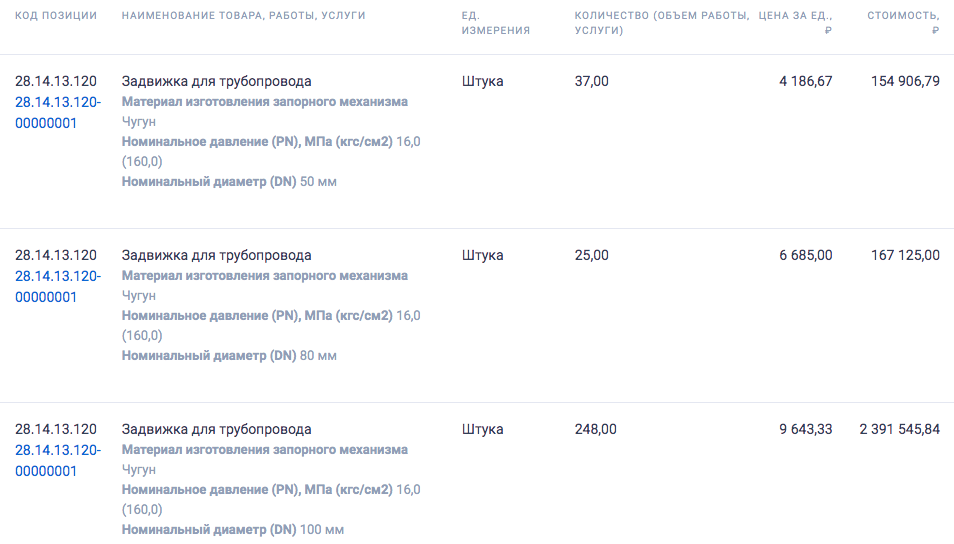954x544 pixels.
Task: Open code link 28.14.13.120-00000001 in the 248,00 quantity row
Action: (x=57, y=460)
